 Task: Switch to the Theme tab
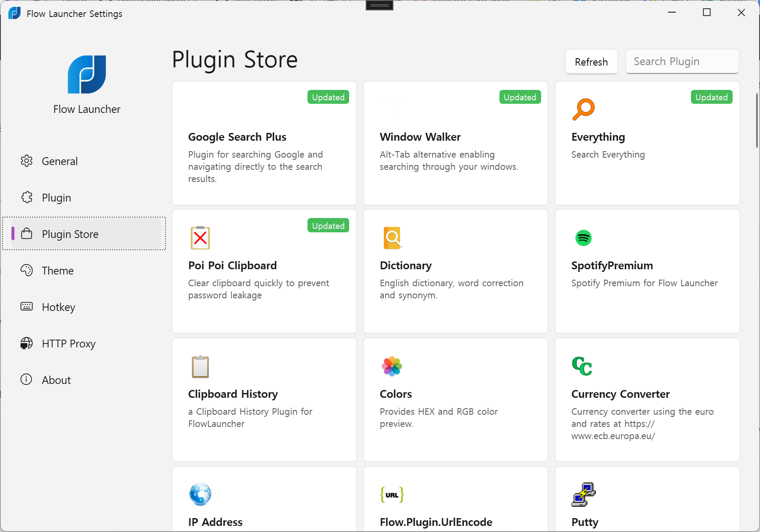87,271
